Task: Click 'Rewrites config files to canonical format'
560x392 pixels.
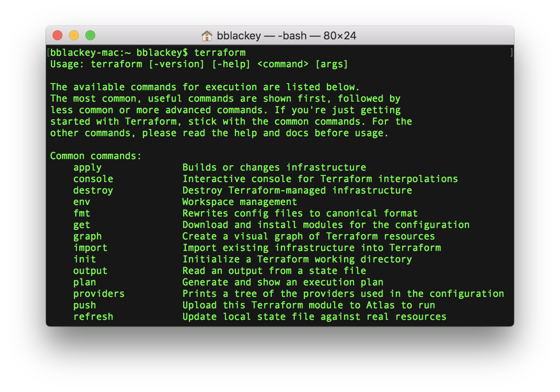Action: [300, 213]
